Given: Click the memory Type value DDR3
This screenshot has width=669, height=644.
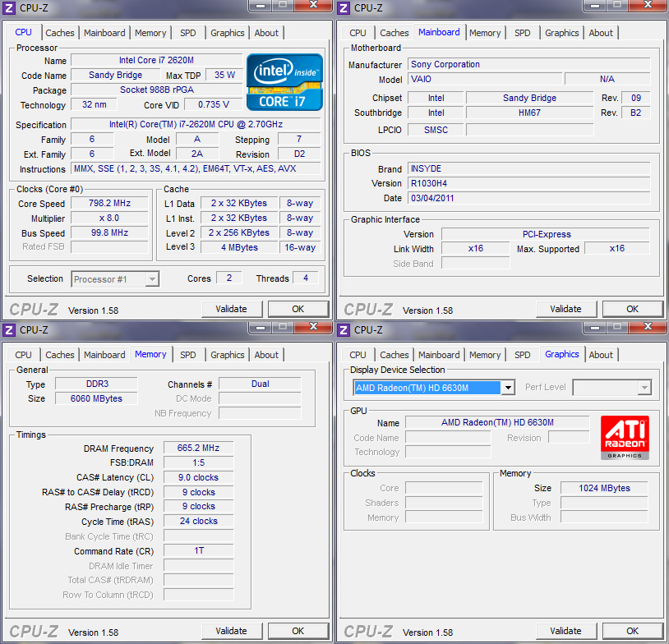Looking at the screenshot, I should tap(96, 384).
